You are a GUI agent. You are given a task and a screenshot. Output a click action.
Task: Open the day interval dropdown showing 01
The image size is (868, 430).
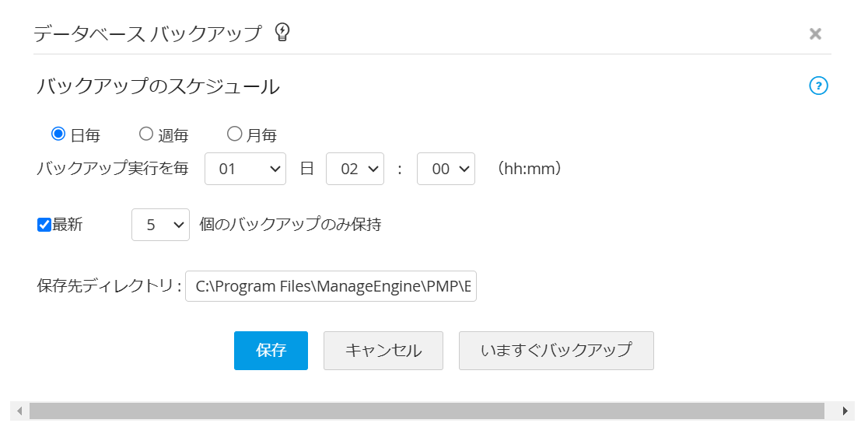(245, 169)
